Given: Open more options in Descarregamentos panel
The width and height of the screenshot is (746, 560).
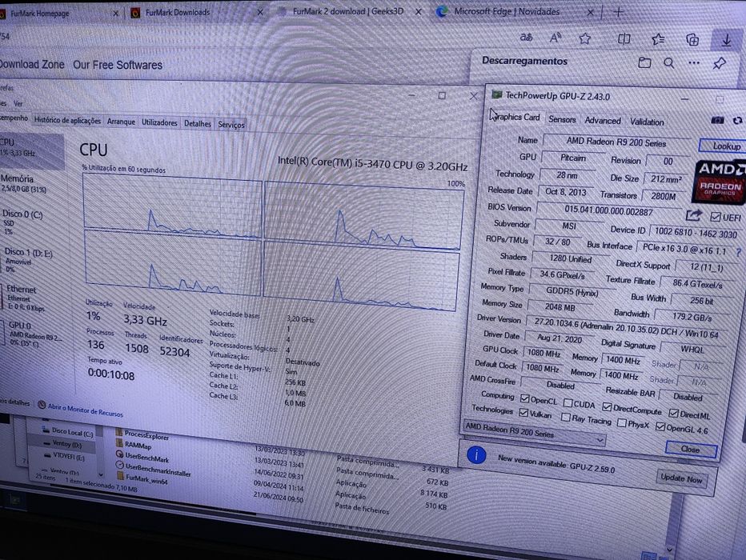Looking at the screenshot, I should 694,62.
